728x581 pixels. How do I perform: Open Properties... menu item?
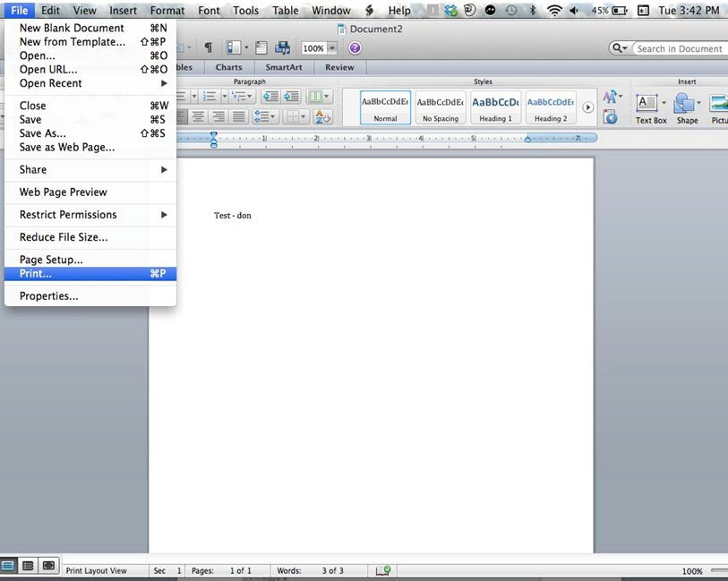(x=90, y=296)
